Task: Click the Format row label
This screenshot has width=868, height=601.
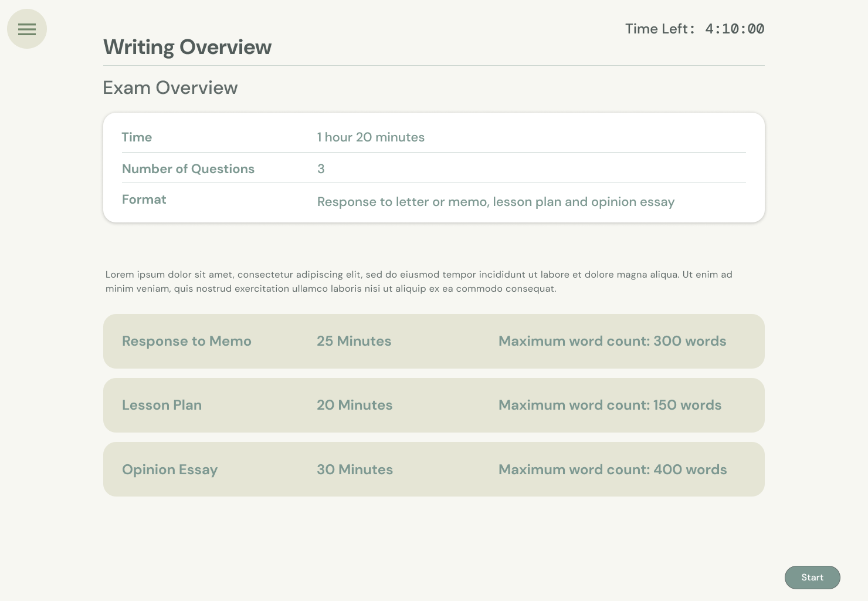Action: pyautogui.click(x=144, y=200)
